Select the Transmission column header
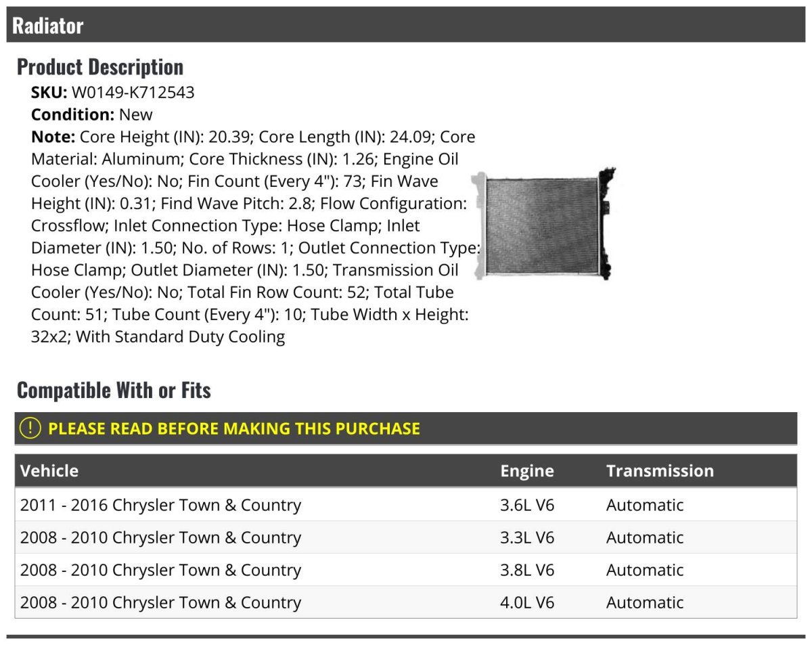 point(660,471)
